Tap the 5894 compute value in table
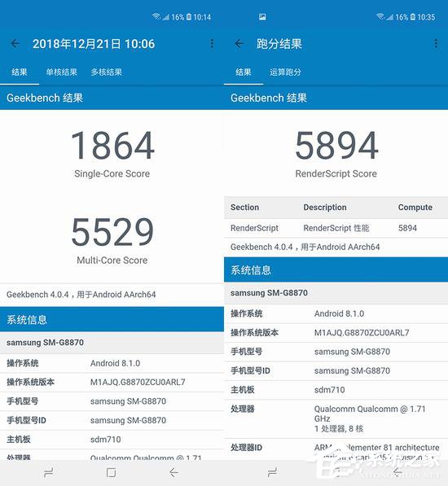448x486 pixels. pos(407,228)
